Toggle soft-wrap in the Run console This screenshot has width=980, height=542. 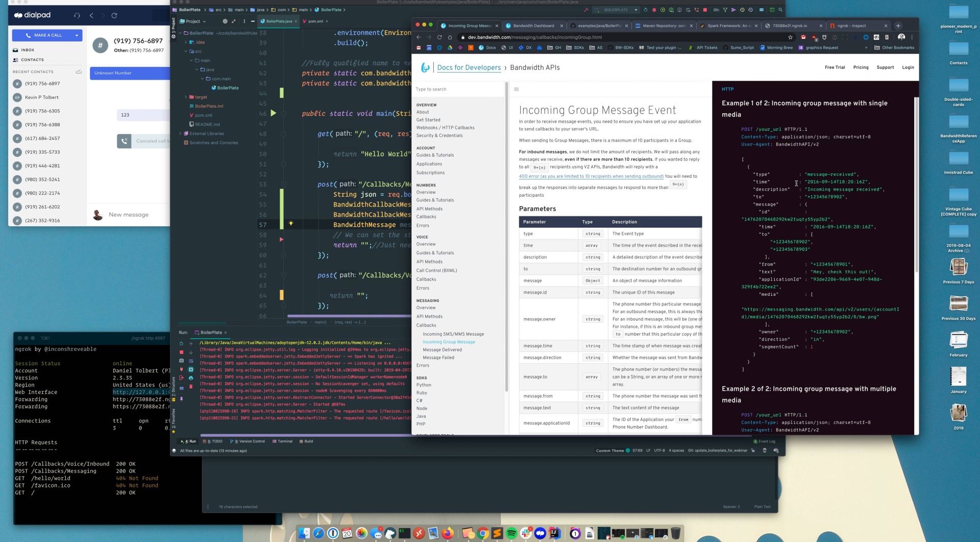click(x=191, y=361)
